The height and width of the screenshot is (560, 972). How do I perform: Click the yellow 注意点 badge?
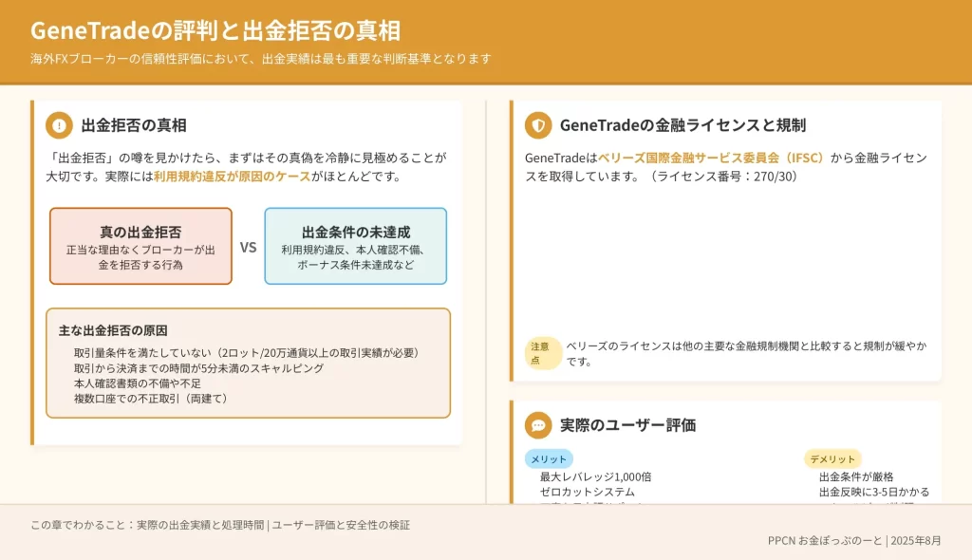pos(543,353)
